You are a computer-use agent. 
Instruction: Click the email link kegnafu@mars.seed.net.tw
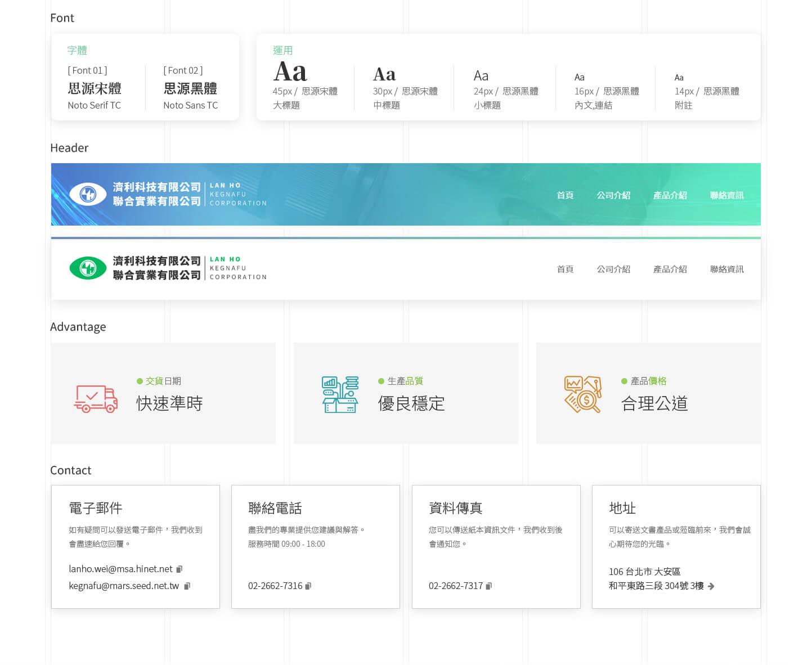124,586
